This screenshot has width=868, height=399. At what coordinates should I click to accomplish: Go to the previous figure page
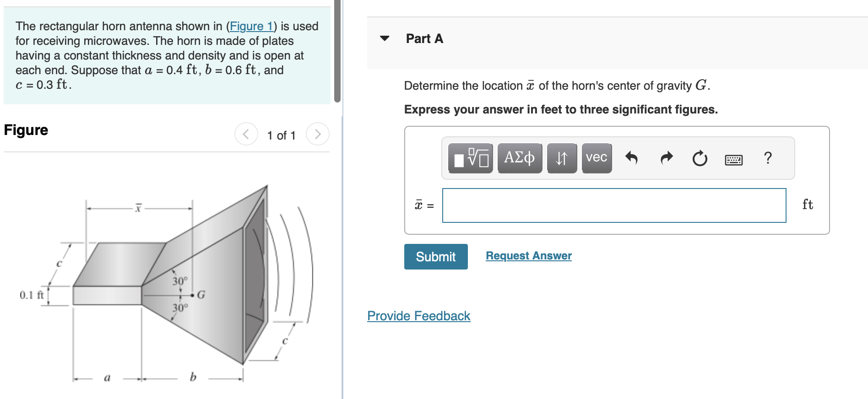(246, 134)
